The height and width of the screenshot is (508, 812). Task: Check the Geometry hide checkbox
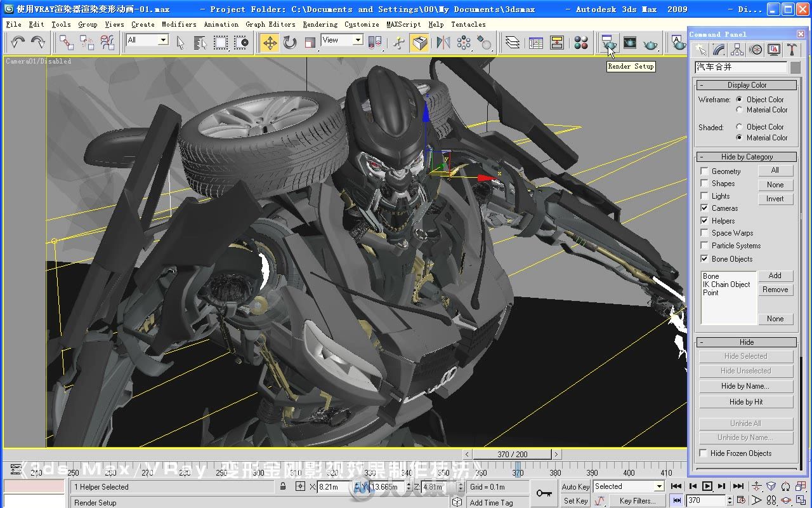tap(704, 171)
